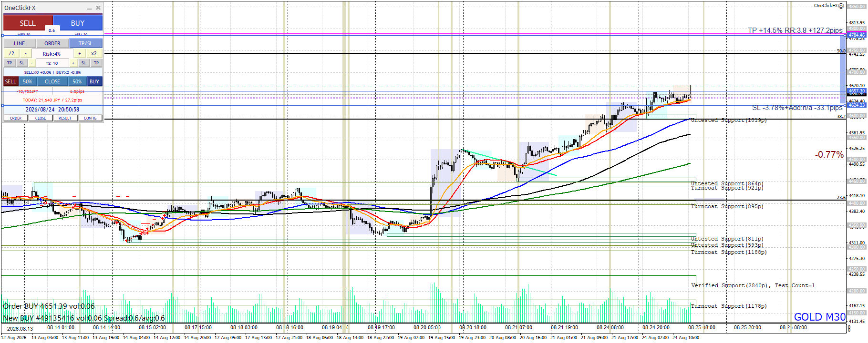The height and width of the screenshot is (343, 868).
Task: Click the SL -3.78% label on chart
Action: (797, 108)
